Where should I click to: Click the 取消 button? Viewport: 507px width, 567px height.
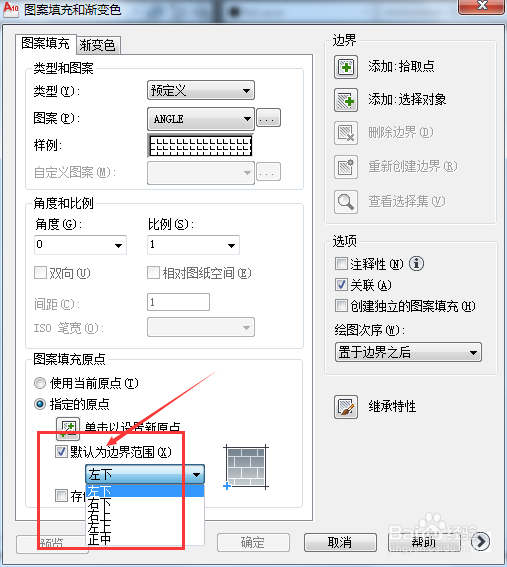pos(340,542)
